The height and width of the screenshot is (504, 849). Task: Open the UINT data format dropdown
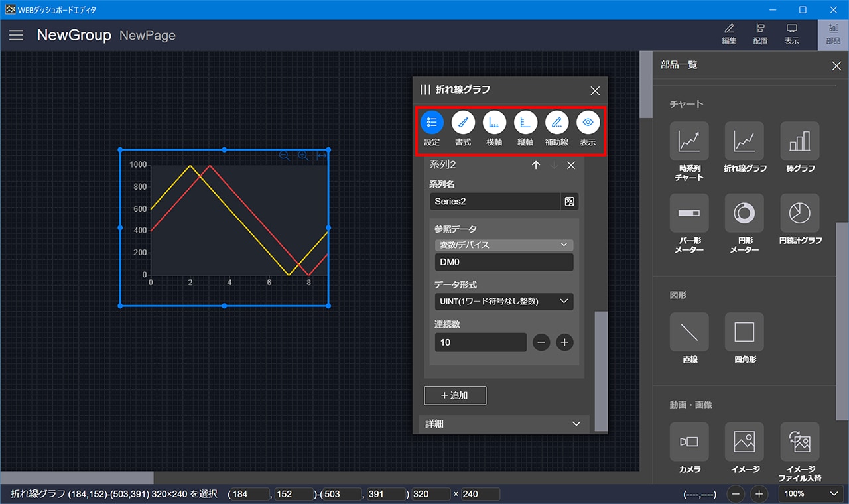click(x=503, y=301)
